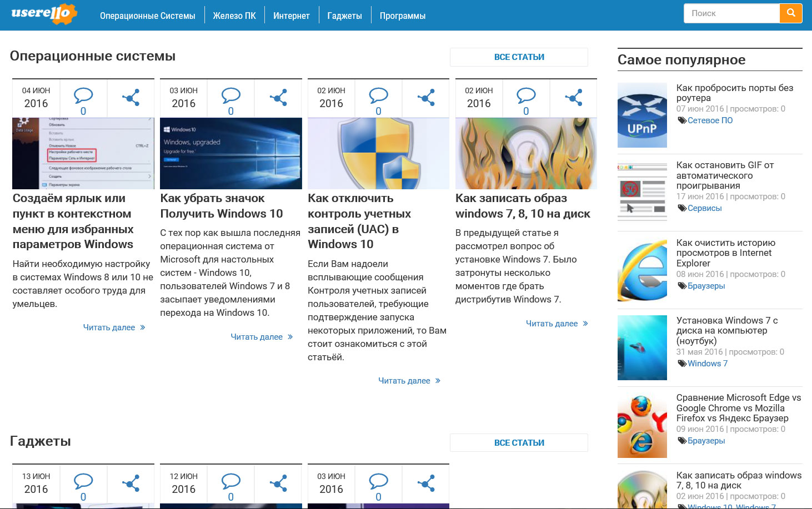
Task: Share the 03 июн Windows 10 article
Action: point(278,98)
